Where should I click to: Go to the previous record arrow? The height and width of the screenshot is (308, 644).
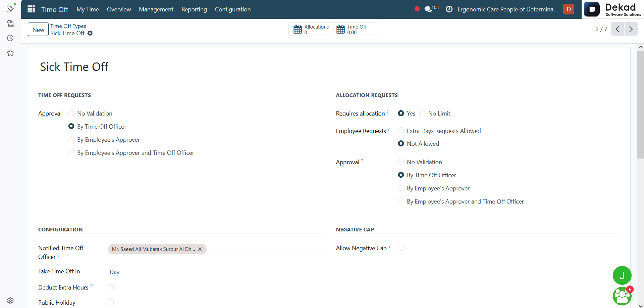tap(617, 29)
